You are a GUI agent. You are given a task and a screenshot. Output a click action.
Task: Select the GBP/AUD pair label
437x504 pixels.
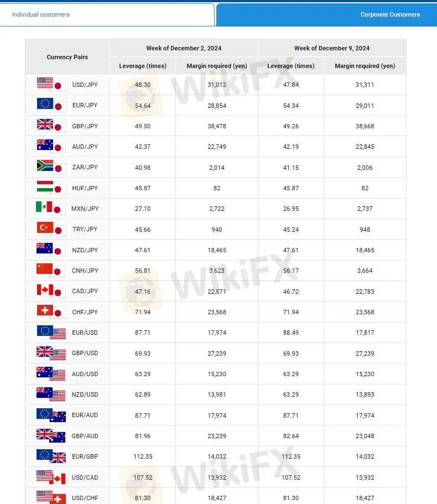pos(85,436)
